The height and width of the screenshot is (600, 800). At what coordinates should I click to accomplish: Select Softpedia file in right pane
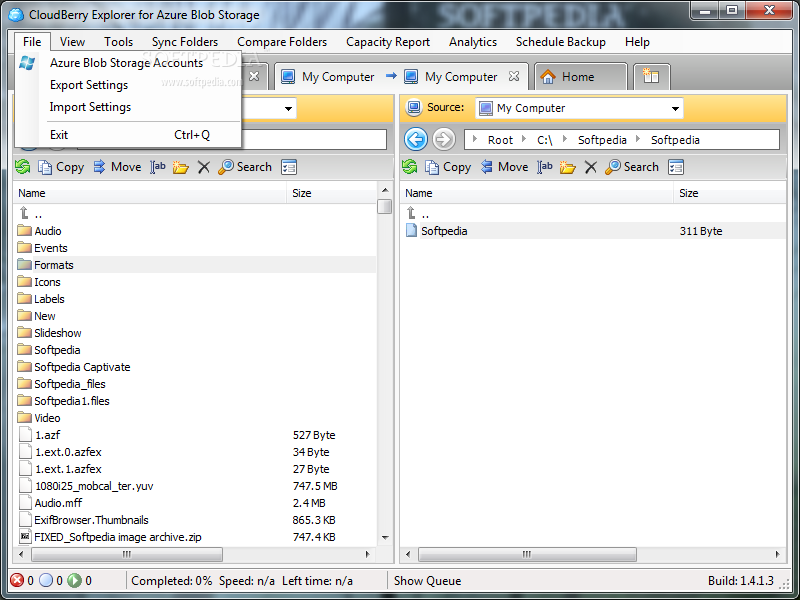pyautogui.click(x=594, y=231)
